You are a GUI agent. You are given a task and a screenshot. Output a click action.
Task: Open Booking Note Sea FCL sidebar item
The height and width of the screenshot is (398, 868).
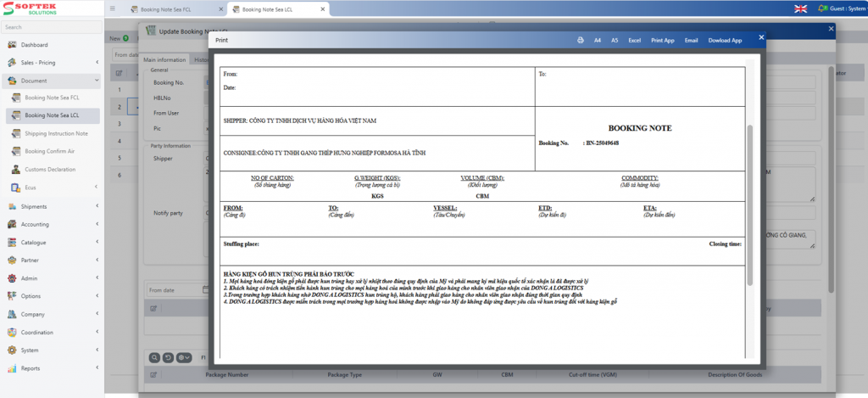52,98
